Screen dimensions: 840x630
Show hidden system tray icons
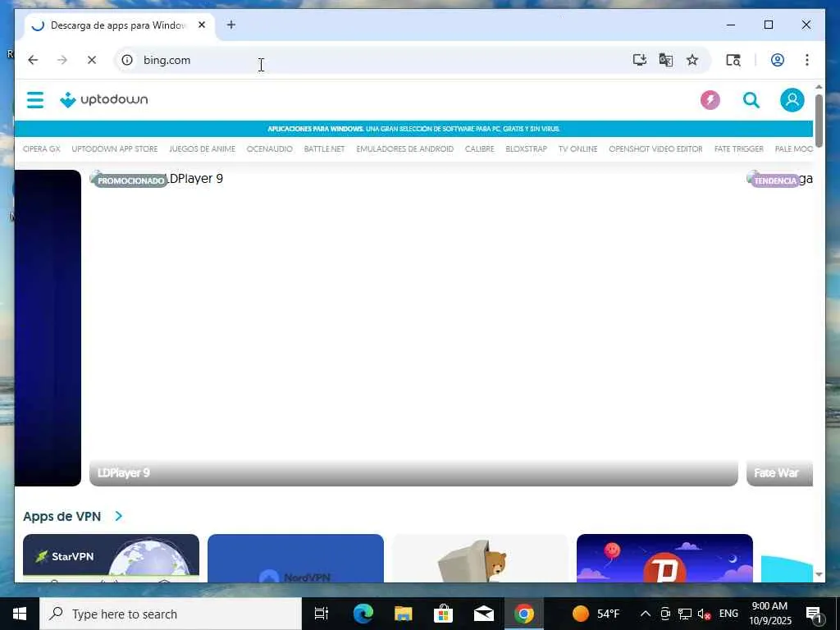click(646, 614)
